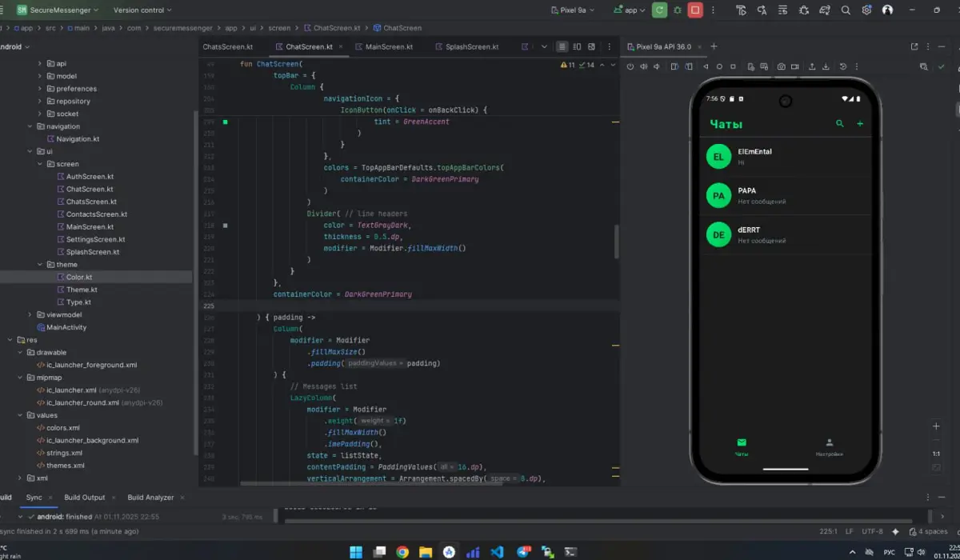The width and height of the screenshot is (960, 560).
Task: Switch editor to Design-only view mode
Action: coord(592,46)
